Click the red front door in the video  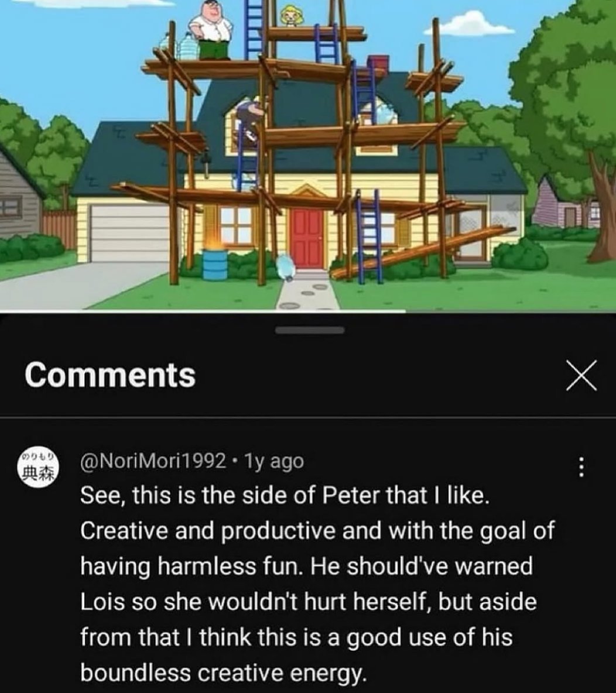[307, 238]
